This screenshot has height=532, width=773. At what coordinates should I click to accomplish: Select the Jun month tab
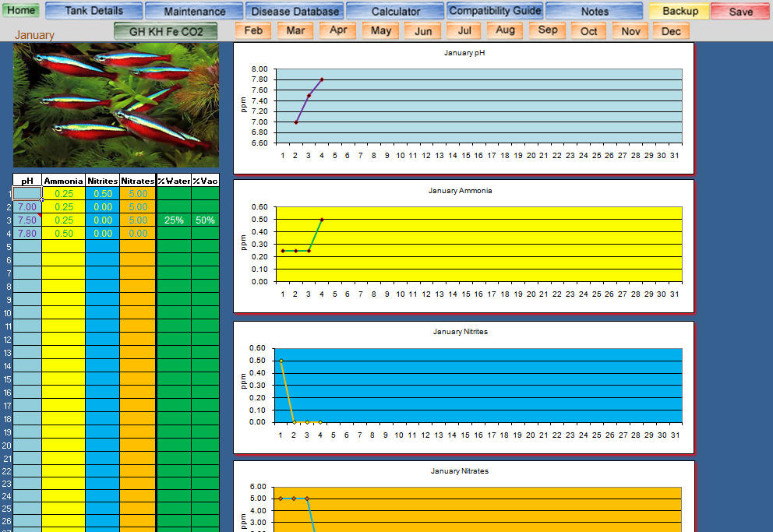click(x=422, y=31)
